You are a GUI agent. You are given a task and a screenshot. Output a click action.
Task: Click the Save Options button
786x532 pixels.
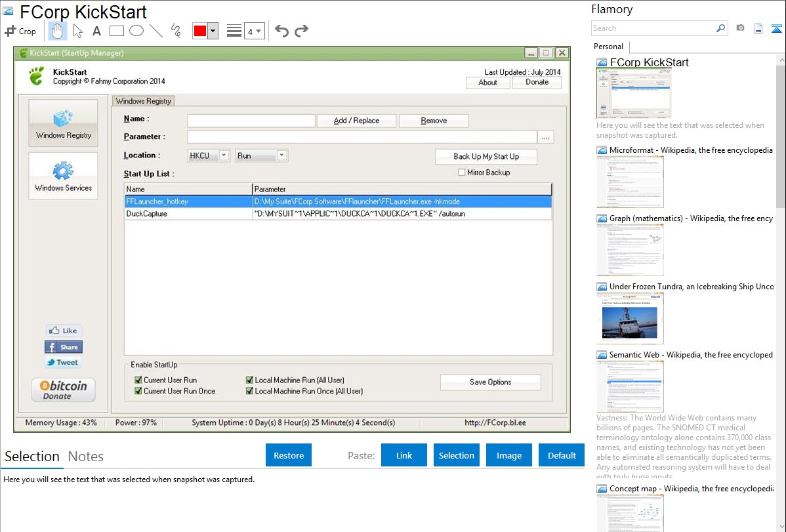point(490,382)
